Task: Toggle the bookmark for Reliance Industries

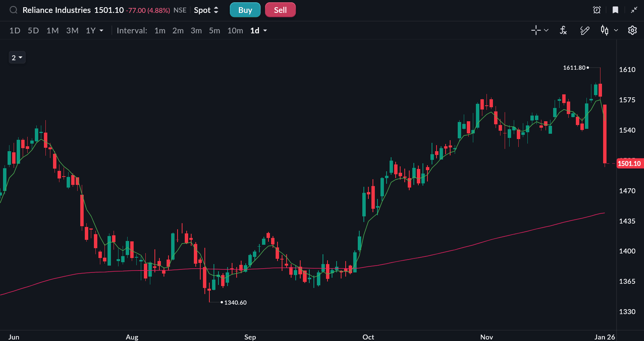Action: pos(615,10)
